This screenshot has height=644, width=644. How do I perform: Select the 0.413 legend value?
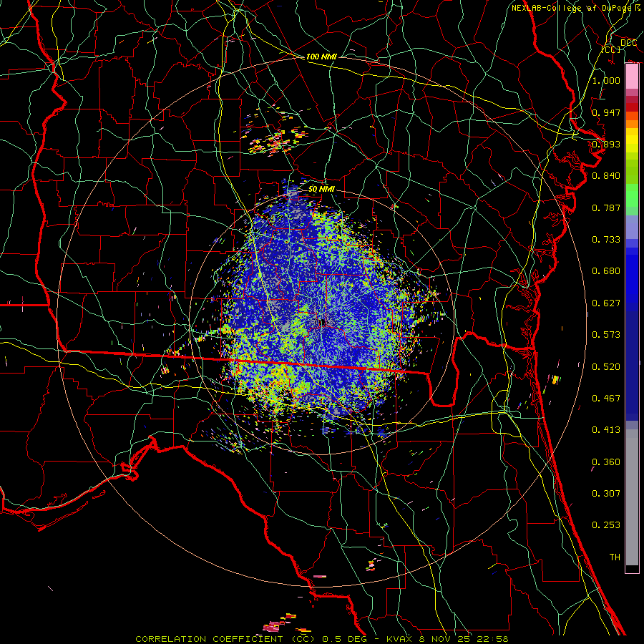(606, 429)
